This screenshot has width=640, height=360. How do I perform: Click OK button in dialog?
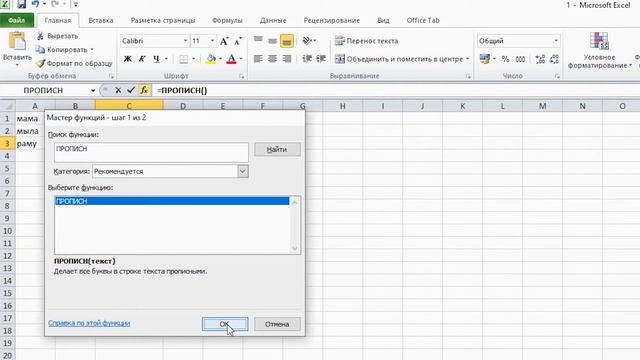coord(225,324)
